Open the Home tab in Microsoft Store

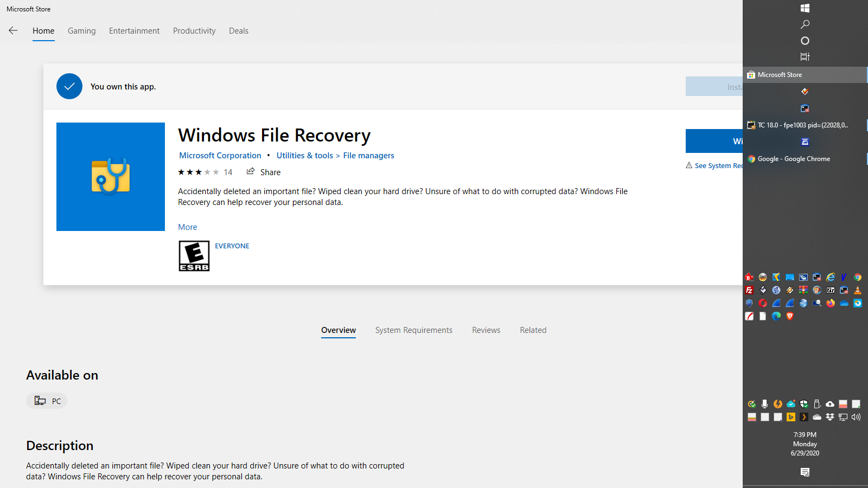43,31
